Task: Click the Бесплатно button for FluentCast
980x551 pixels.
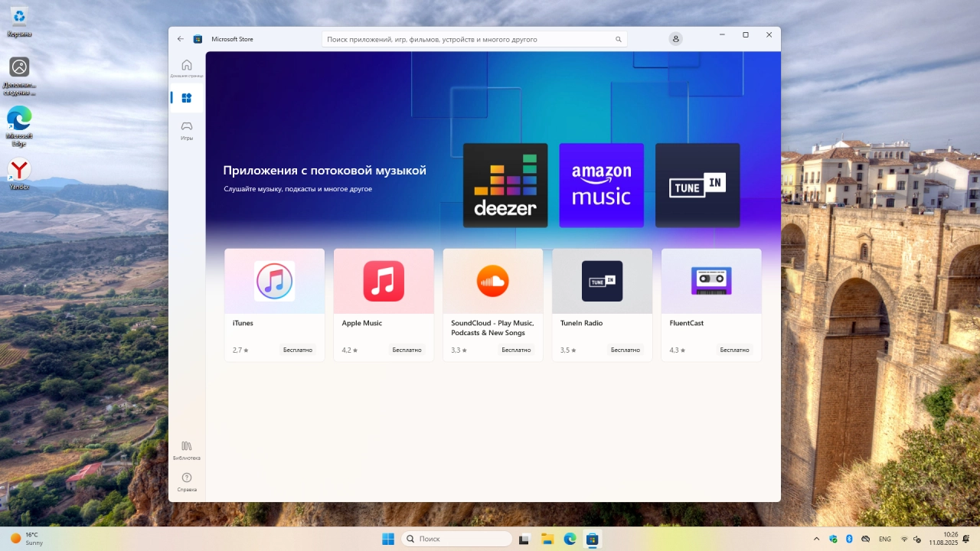Action: click(x=735, y=350)
